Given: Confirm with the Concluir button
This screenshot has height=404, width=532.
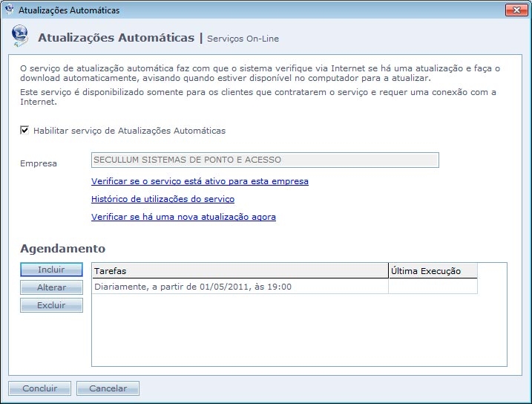Looking at the screenshot, I should tap(39, 388).
